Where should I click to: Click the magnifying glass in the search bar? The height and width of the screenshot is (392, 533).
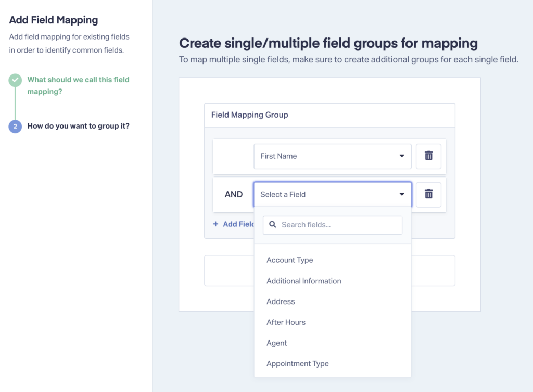tap(273, 225)
